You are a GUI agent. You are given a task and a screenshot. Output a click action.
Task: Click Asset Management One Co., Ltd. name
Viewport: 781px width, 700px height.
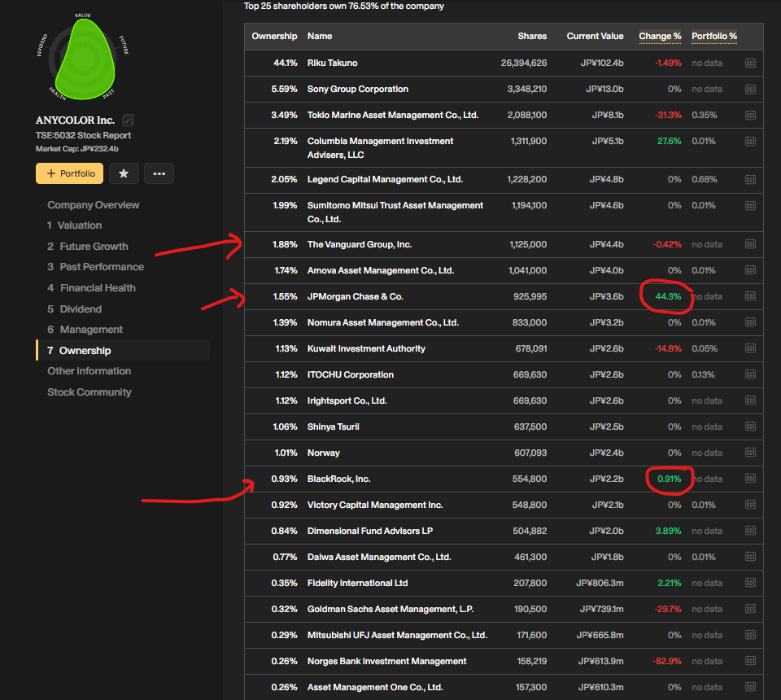(375, 687)
